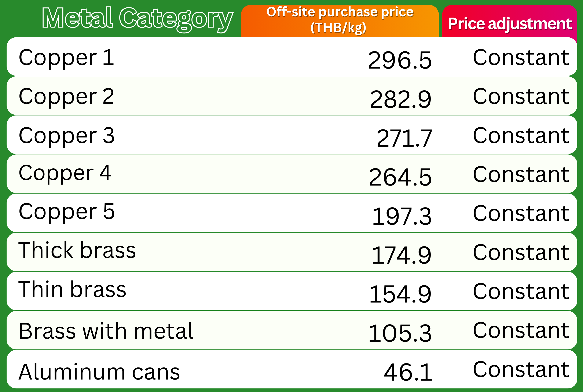Select the Thin brass row label
Image resolution: width=583 pixels, height=392 pixels.
pos(72,289)
